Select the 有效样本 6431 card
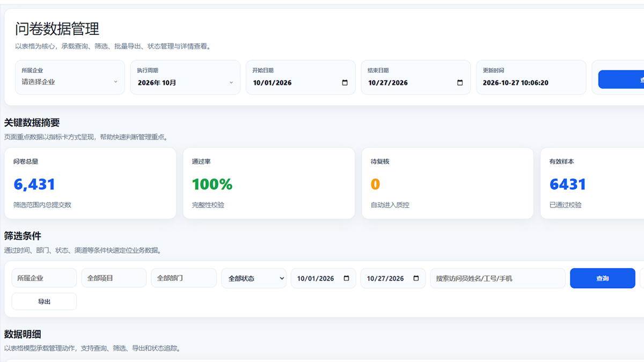Image resolution: width=644 pixels, height=362 pixels. (592, 183)
